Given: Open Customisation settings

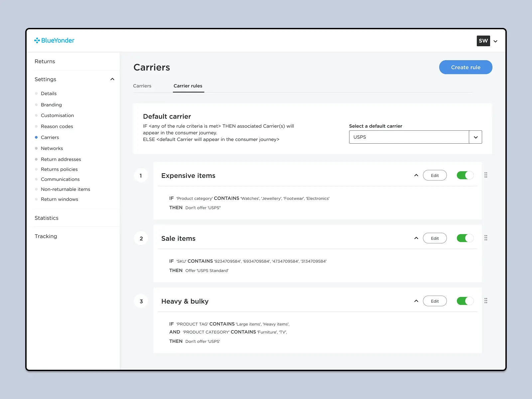Looking at the screenshot, I should pyautogui.click(x=57, y=115).
